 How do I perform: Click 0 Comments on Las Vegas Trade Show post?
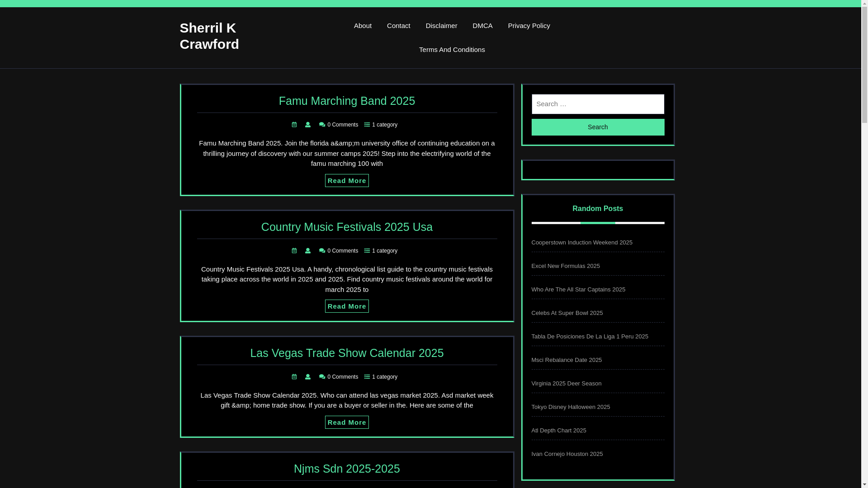[x=343, y=377]
